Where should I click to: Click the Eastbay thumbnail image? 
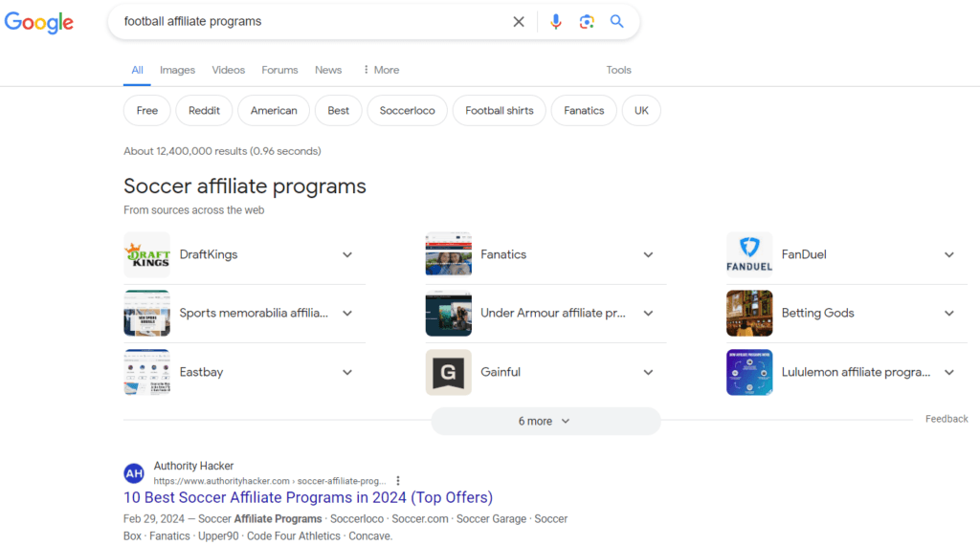pos(146,372)
